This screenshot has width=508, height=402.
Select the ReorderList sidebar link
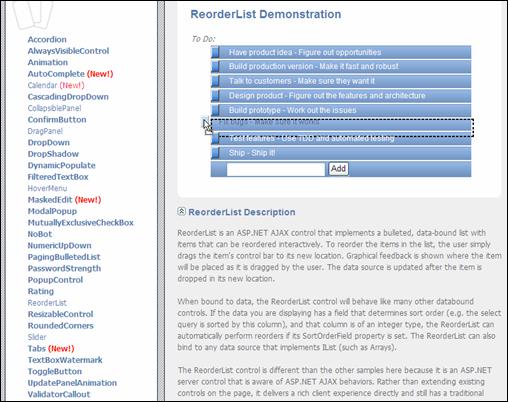[47, 303]
